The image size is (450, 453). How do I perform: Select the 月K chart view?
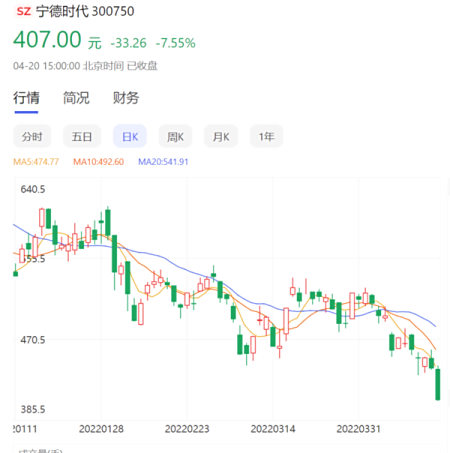(221, 136)
